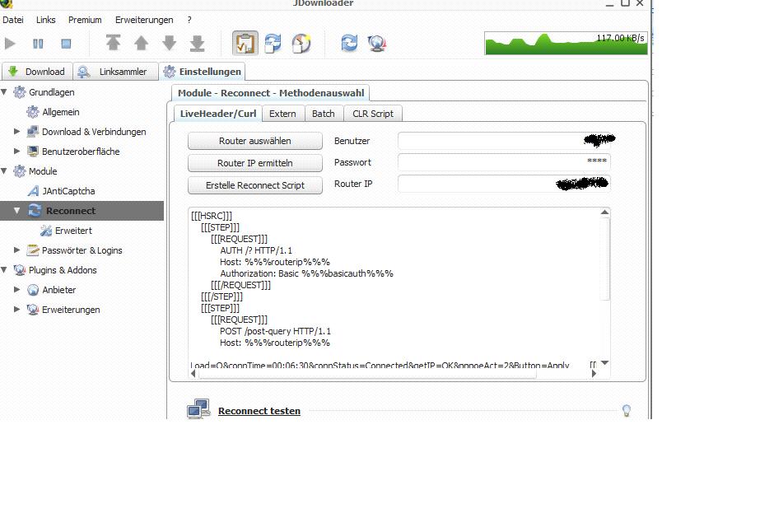Click Router IP ermitteln button

[255, 163]
